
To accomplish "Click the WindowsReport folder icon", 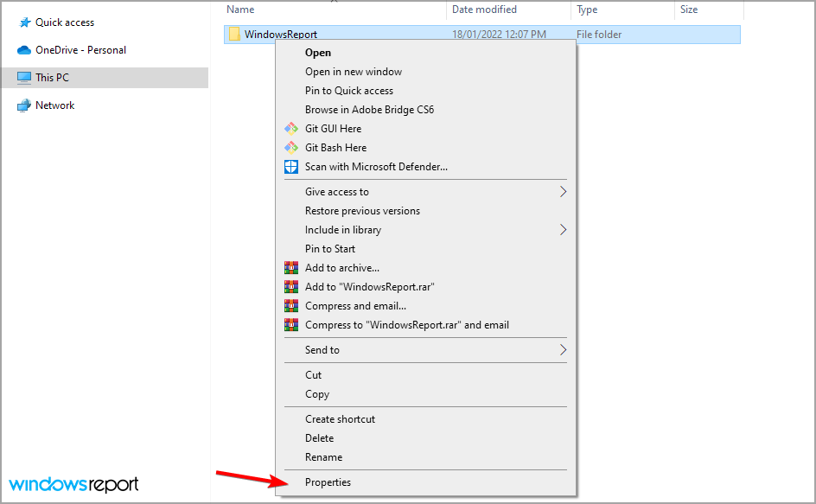I will 234,35.
